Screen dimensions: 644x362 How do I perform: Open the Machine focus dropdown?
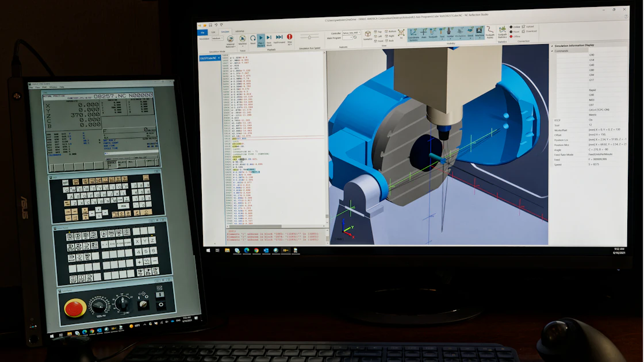[x=242, y=40]
